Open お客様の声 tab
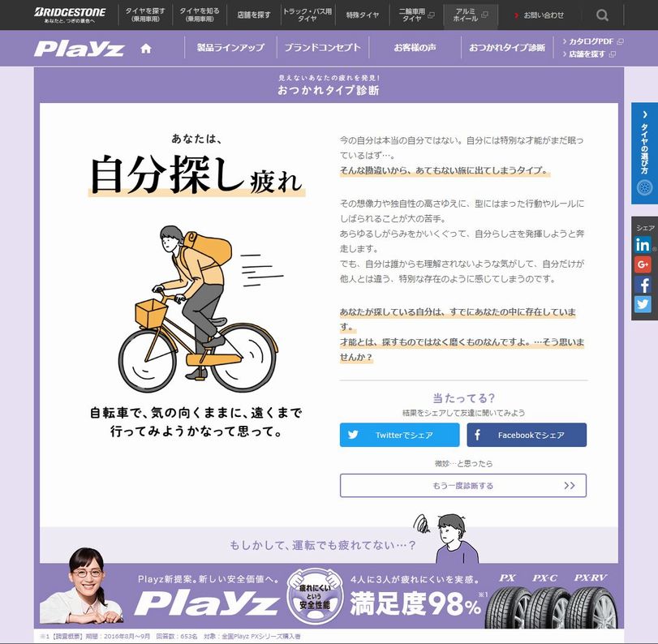 coord(415,47)
